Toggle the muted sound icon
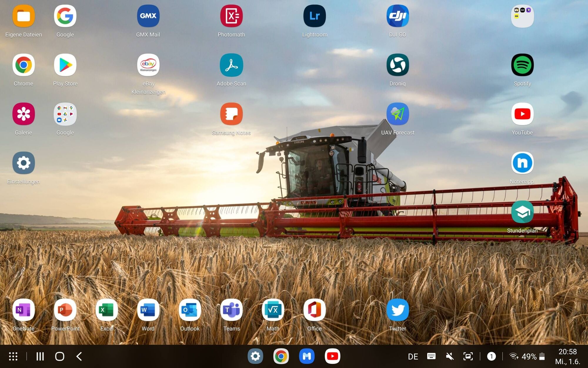Viewport: 588px width, 368px height. click(450, 357)
